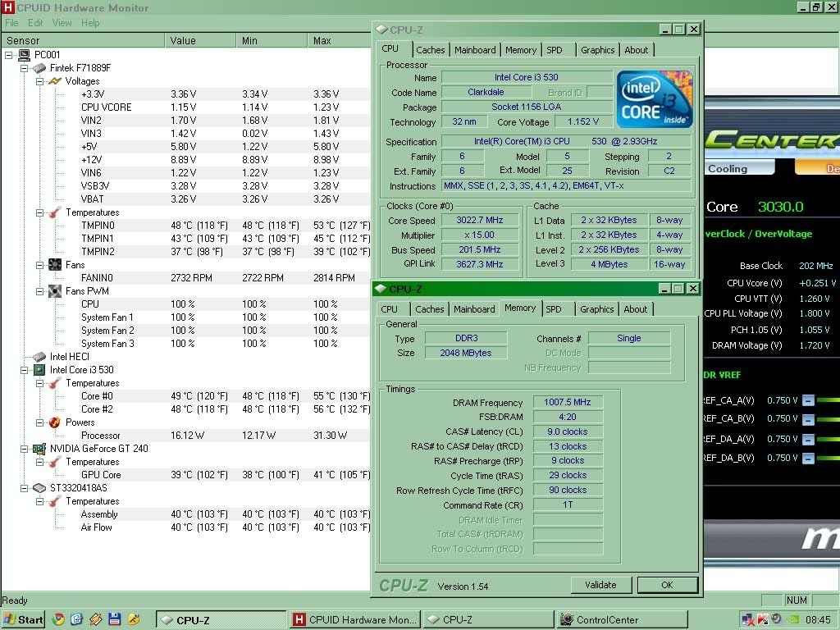Collapse the Fans group with FANIN0

tap(39, 265)
